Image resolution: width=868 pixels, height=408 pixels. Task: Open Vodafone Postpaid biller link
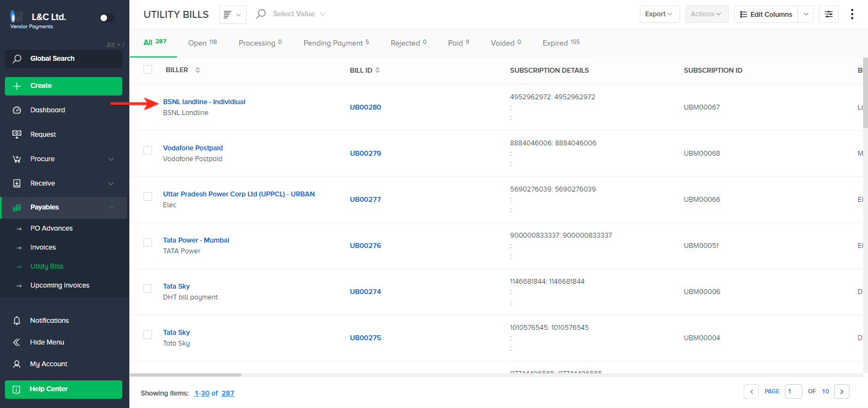coord(193,148)
